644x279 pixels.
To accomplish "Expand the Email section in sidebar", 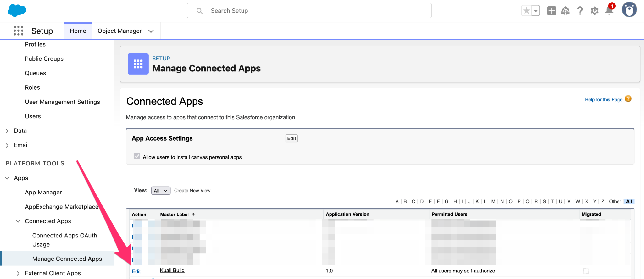I will (7, 145).
